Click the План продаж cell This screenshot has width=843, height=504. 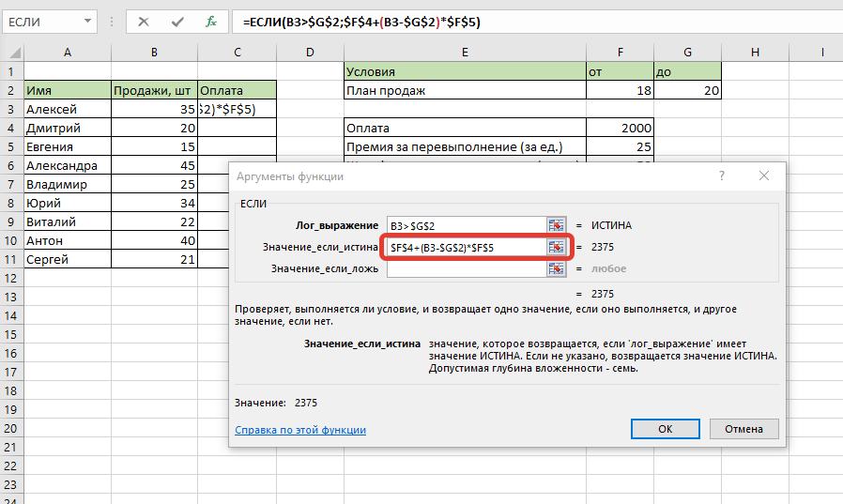[x=465, y=90]
